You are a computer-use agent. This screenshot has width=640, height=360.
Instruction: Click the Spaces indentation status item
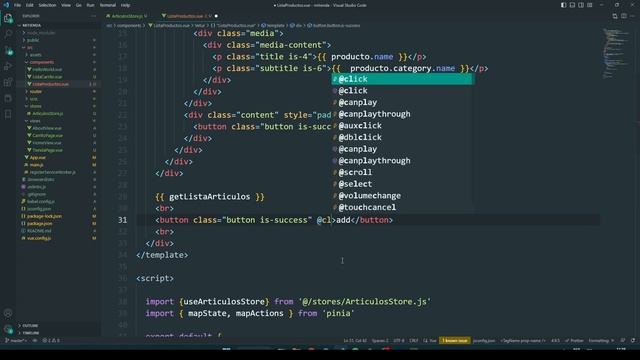coord(380,340)
